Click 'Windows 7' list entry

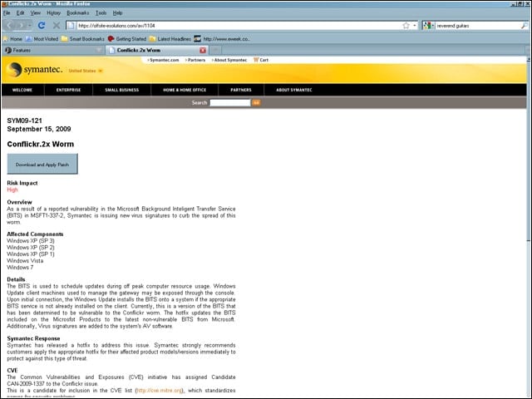[x=20, y=268]
